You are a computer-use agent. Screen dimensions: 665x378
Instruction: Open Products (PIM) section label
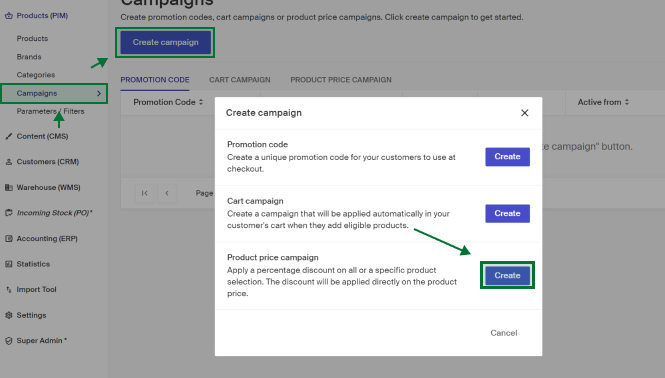coord(42,16)
